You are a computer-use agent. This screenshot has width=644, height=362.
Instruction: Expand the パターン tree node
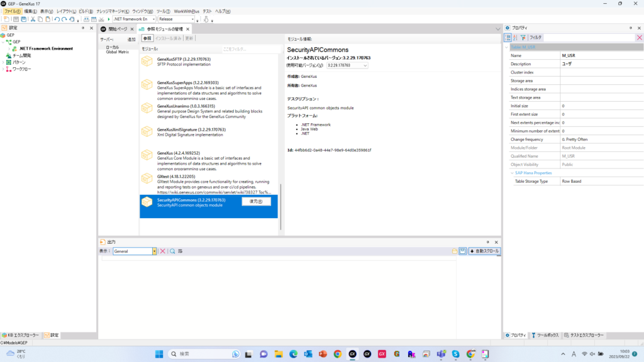pyautogui.click(x=3, y=62)
